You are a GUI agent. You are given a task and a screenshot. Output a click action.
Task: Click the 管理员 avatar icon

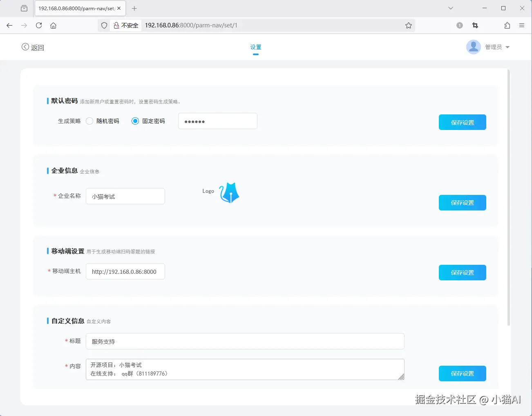tap(473, 47)
